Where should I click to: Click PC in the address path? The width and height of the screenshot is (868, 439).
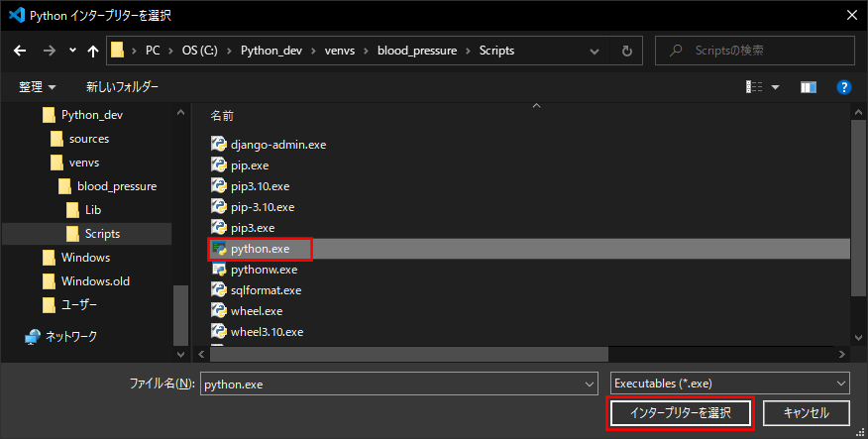(153, 51)
